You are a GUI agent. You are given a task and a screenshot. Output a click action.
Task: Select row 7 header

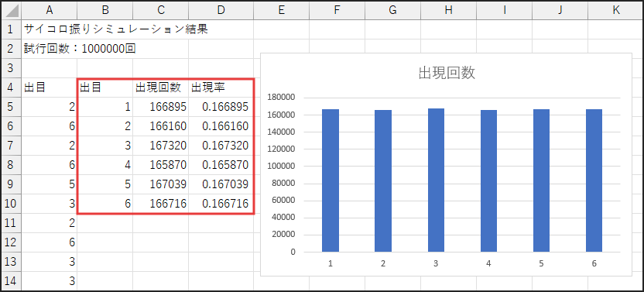11,145
